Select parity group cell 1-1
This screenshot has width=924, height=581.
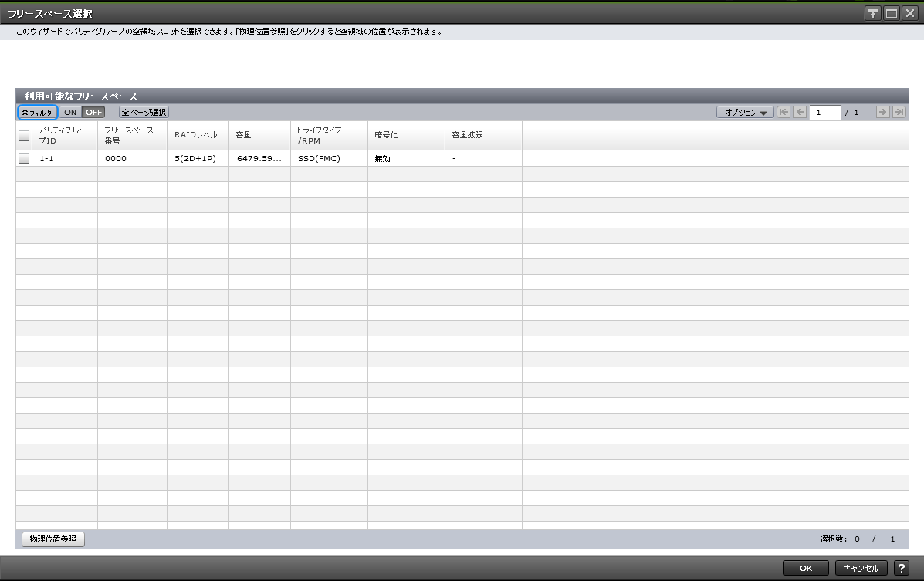(x=65, y=158)
